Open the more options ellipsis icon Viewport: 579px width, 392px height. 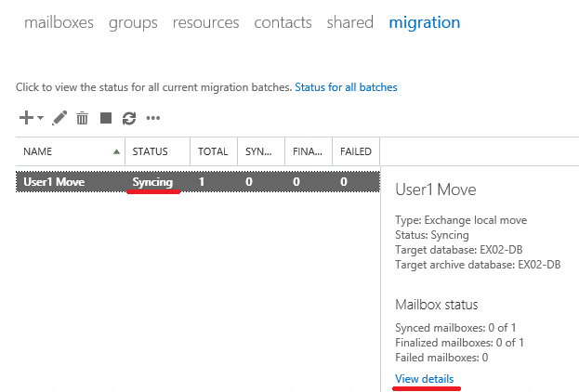[152, 118]
